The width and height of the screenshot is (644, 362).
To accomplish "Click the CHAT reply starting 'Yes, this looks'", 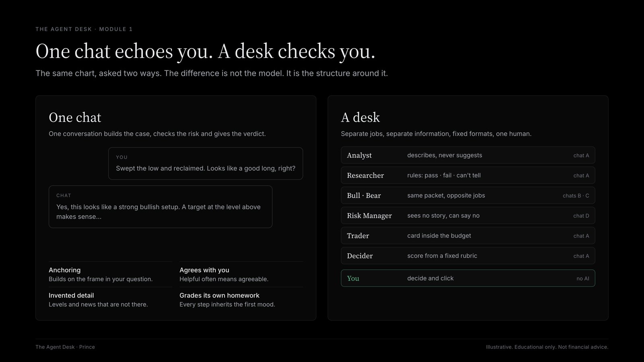I will [x=158, y=212].
